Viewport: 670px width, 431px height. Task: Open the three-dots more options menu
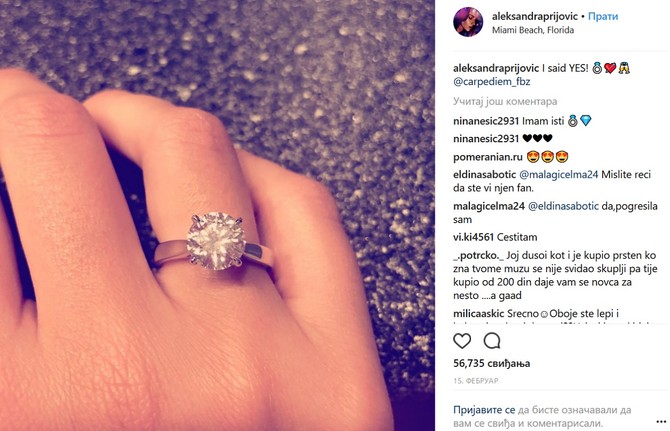661,422
